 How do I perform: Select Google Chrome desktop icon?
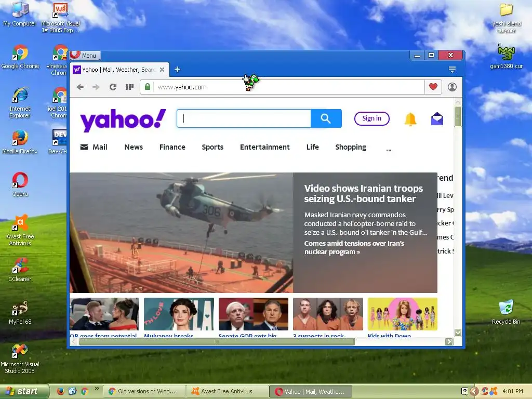pyautogui.click(x=20, y=57)
